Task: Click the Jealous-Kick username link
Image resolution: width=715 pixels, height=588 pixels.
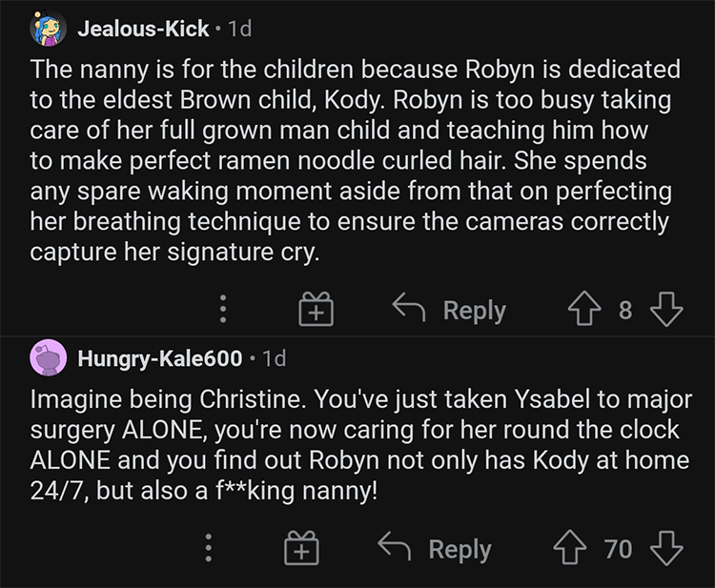Action: point(142,29)
